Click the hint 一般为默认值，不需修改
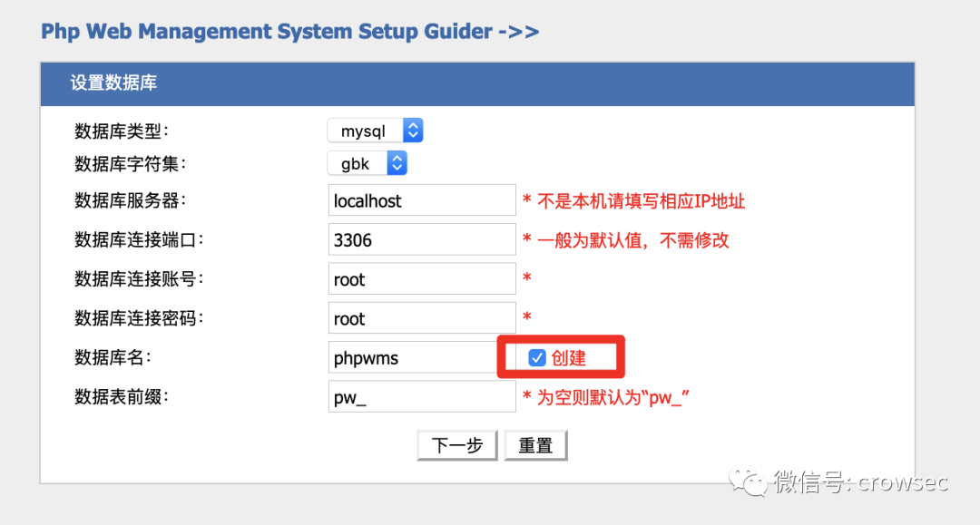980x525 pixels. point(632,240)
